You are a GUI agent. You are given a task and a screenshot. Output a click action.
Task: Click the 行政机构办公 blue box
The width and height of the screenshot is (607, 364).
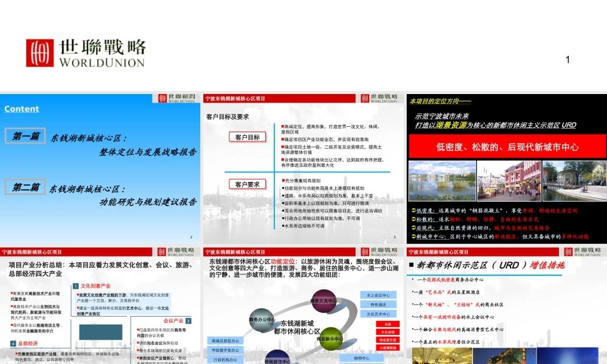[x=225, y=360]
